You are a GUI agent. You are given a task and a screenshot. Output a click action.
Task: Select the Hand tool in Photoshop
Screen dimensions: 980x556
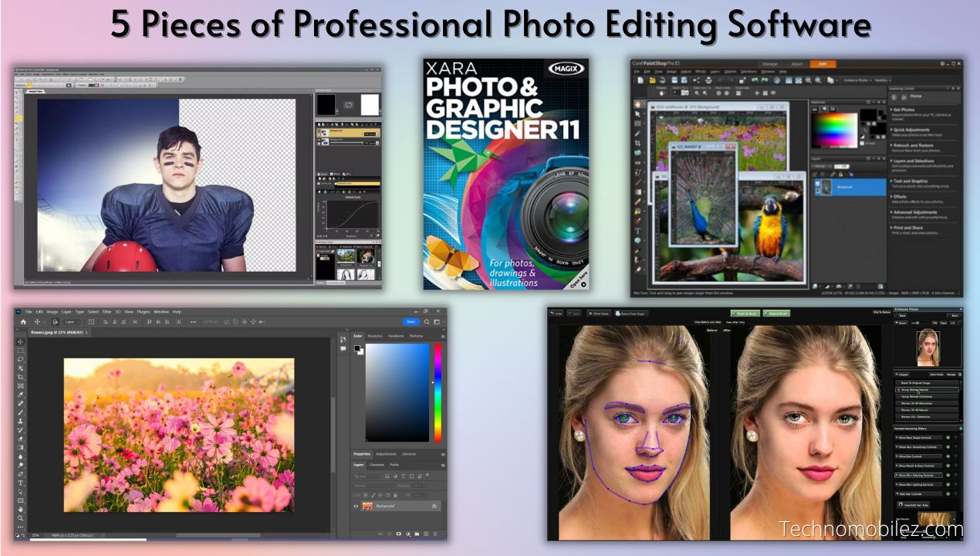tap(21, 510)
